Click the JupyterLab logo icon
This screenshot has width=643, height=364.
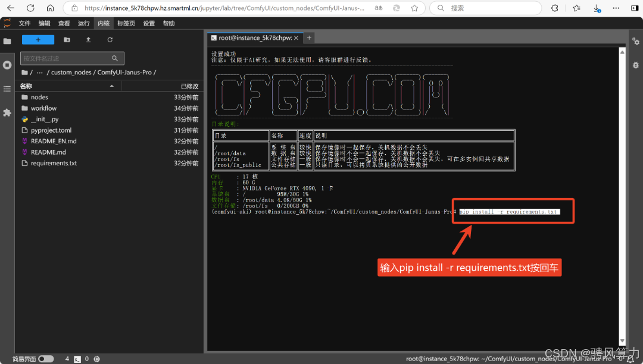coord(7,23)
